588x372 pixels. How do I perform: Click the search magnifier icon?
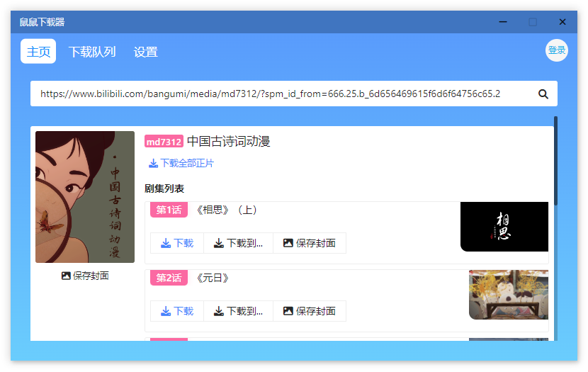[x=543, y=94]
